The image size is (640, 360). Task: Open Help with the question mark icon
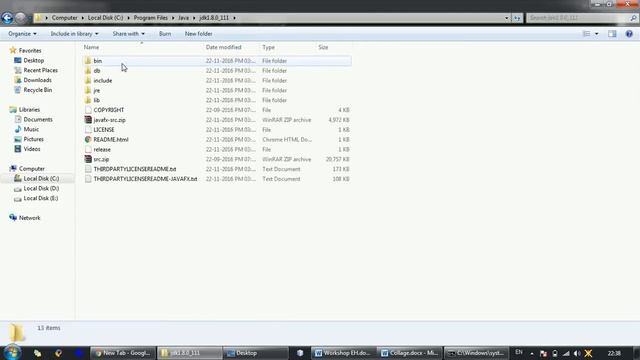point(629,34)
